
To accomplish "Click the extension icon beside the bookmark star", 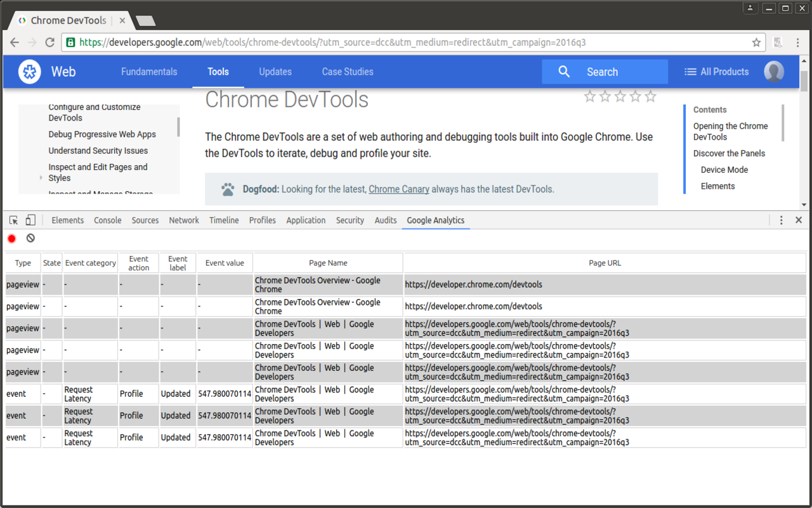I will [778, 43].
